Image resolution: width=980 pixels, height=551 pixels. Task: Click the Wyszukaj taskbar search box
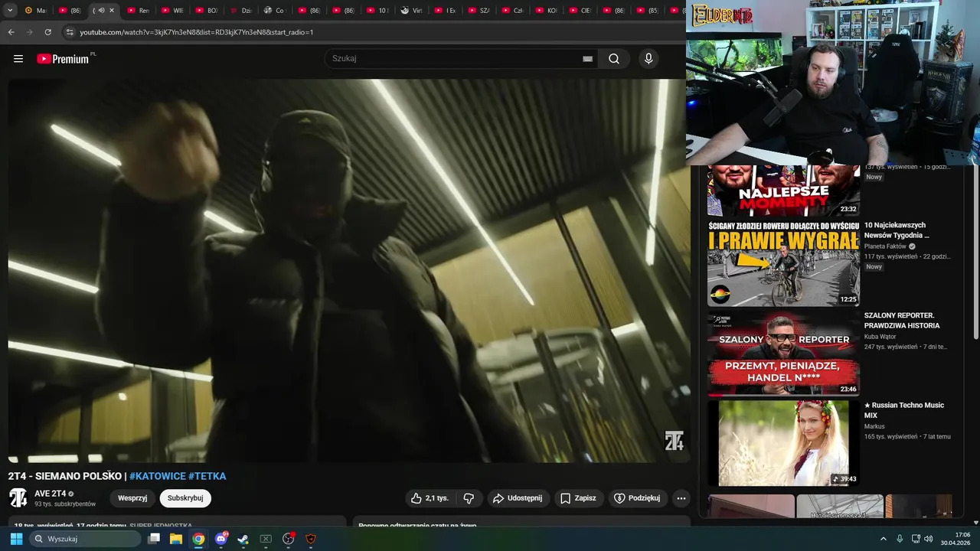(x=85, y=539)
